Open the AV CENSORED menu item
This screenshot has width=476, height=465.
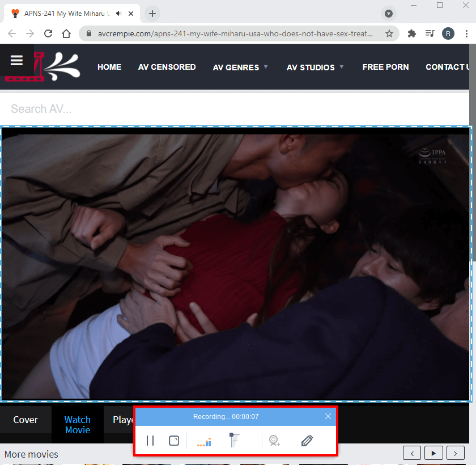pos(167,67)
